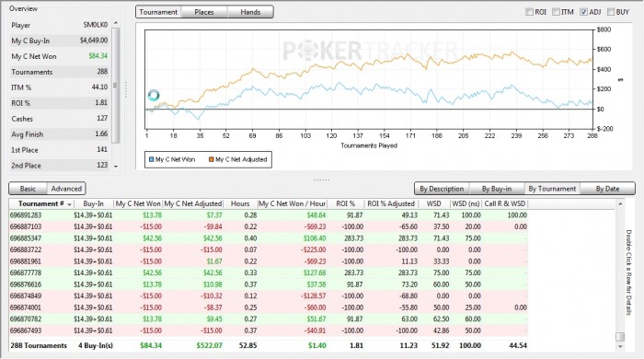Sort by the WSD (ns) column header
The height and width of the screenshot is (359, 644).
point(466,203)
